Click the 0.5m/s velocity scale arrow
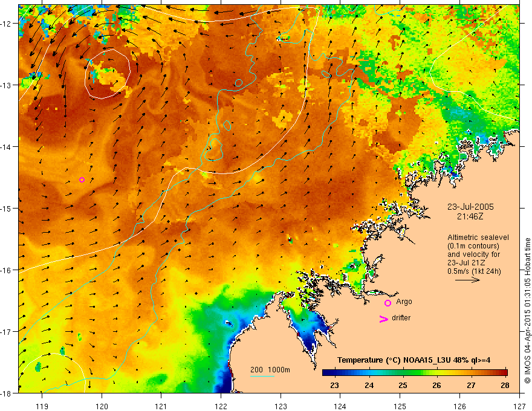The height and width of the screenshot is (411, 532). tap(467, 280)
